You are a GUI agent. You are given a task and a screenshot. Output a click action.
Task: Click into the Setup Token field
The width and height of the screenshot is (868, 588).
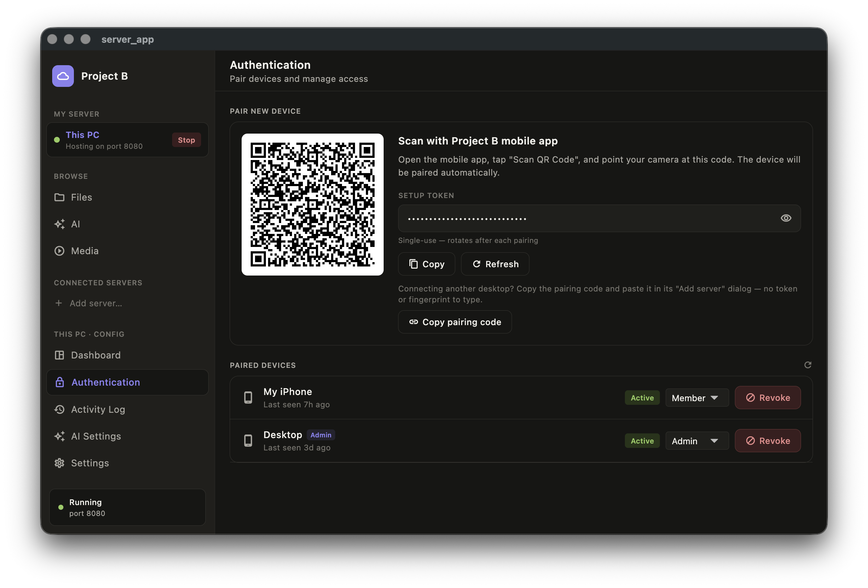coord(599,218)
